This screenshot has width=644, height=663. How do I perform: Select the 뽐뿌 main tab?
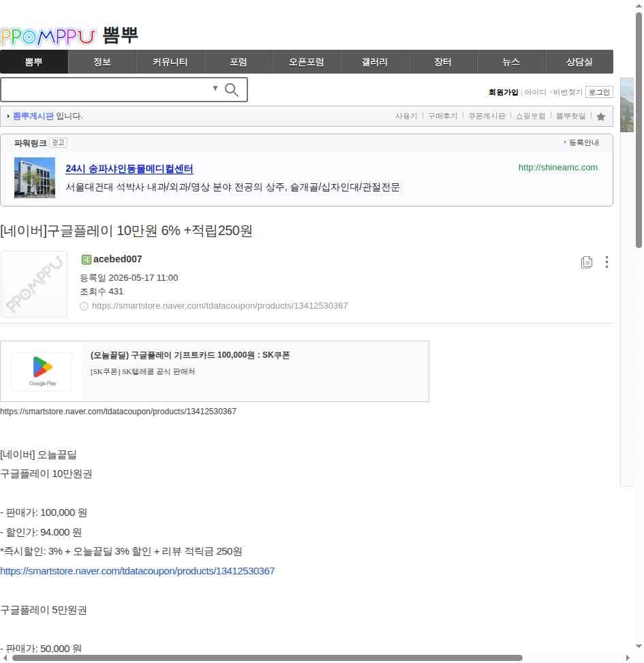pyautogui.click(x=34, y=62)
